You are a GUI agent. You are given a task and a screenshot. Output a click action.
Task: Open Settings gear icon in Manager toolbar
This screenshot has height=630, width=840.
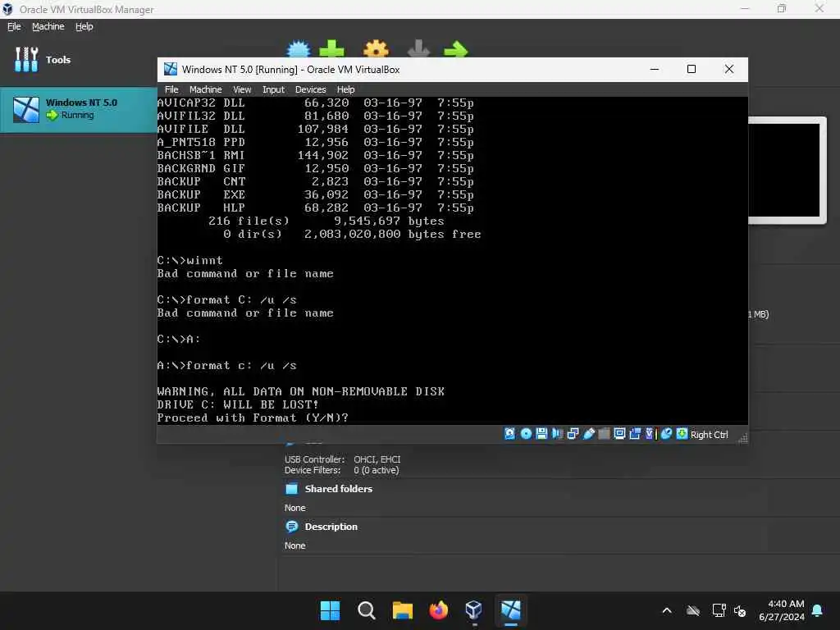click(x=376, y=48)
